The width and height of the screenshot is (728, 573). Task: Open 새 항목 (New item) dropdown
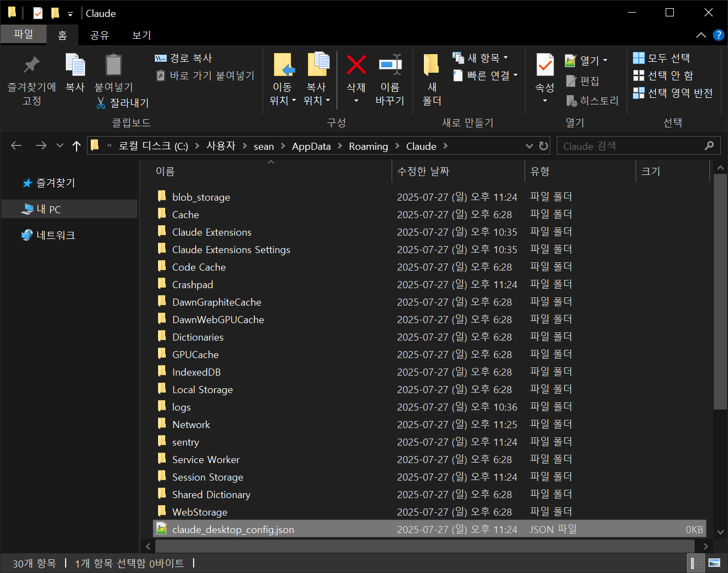point(481,58)
